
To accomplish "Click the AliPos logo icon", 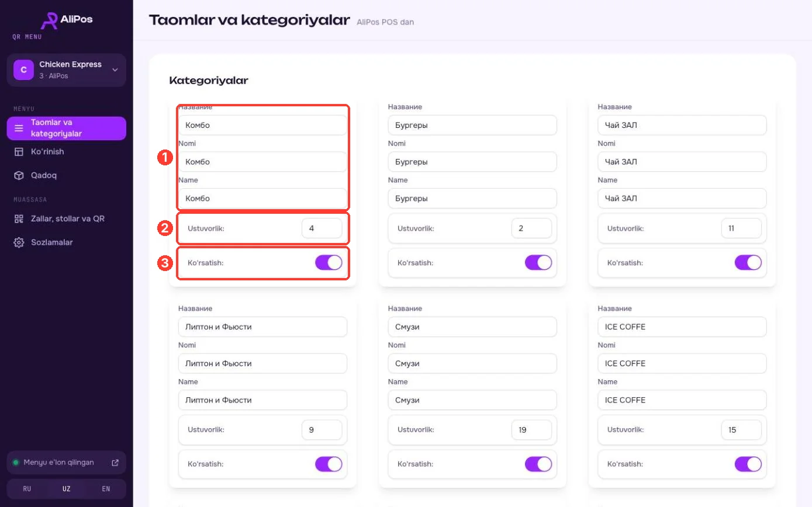I will tap(49, 20).
